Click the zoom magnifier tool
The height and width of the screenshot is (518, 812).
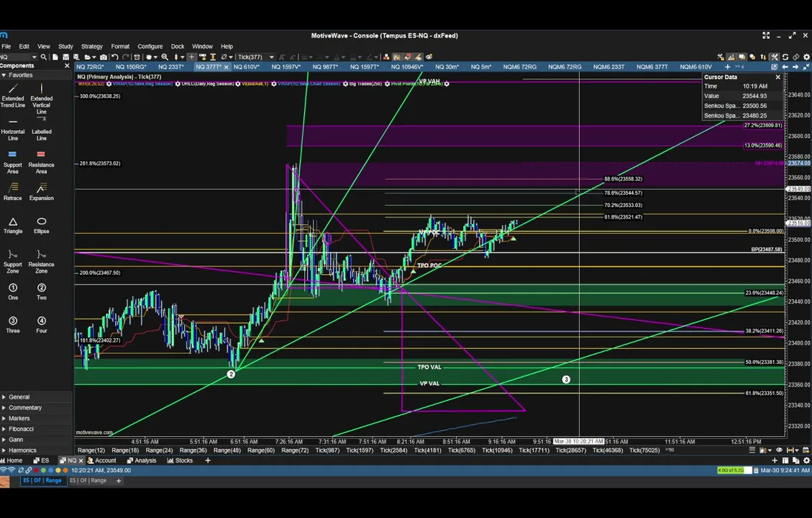point(165,57)
